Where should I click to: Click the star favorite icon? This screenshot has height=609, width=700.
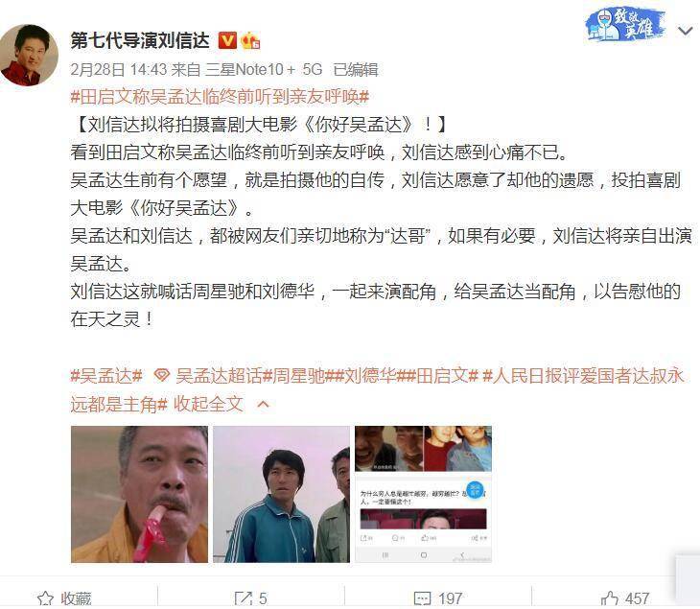pyautogui.click(x=45, y=598)
